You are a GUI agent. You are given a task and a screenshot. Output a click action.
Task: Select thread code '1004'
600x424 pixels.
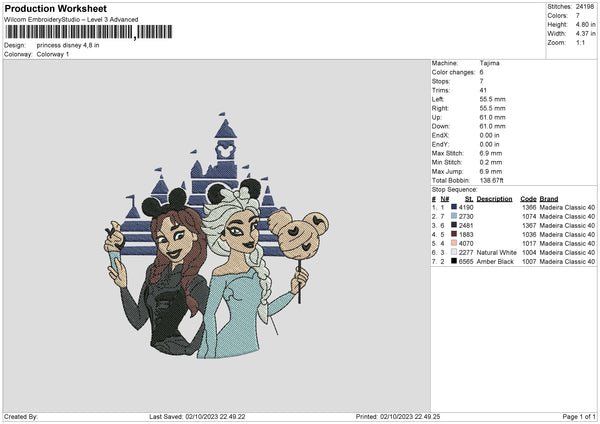tap(529, 253)
